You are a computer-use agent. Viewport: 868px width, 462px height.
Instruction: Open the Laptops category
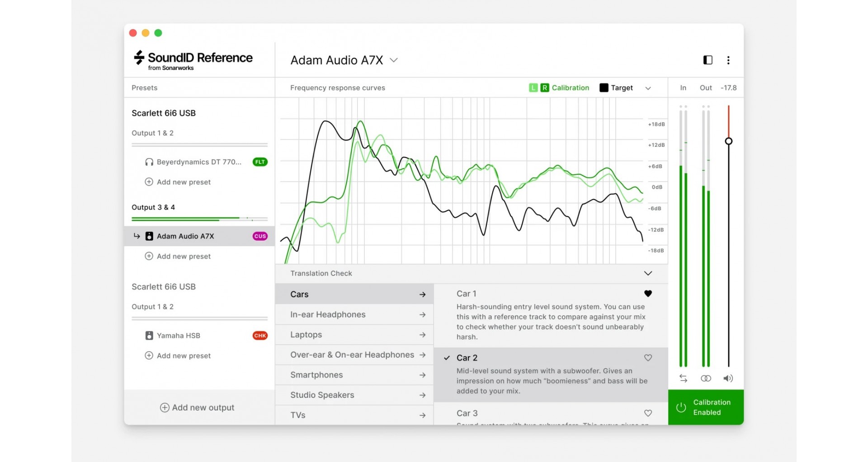(x=354, y=335)
